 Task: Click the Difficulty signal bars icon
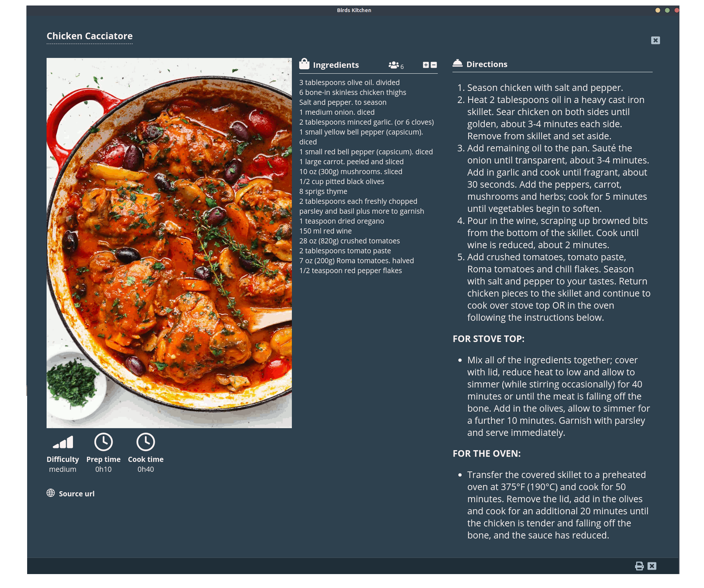[x=63, y=442]
